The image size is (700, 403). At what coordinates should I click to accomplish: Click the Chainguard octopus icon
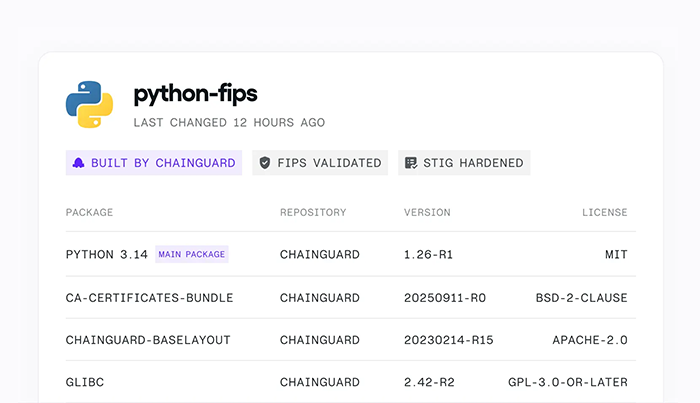coord(78,163)
